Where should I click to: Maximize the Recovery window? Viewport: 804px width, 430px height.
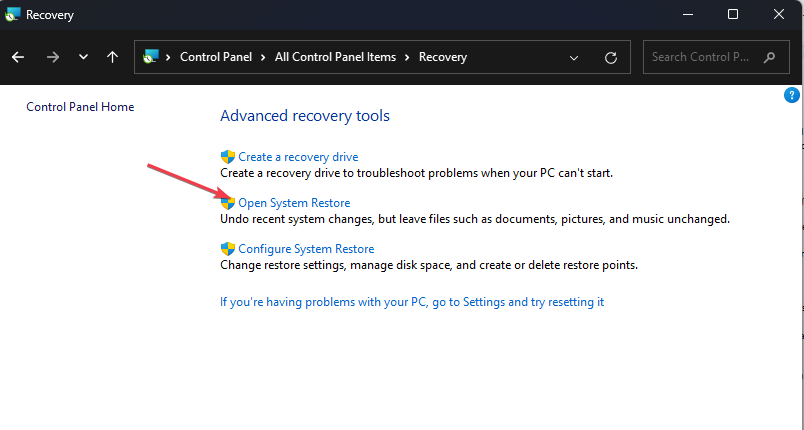click(x=733, y=14)
